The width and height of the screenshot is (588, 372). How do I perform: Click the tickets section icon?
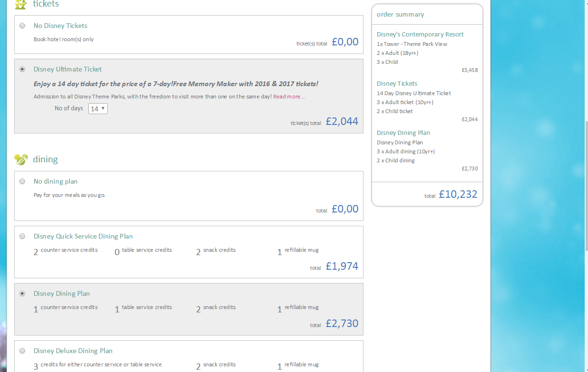click(21, 4)
